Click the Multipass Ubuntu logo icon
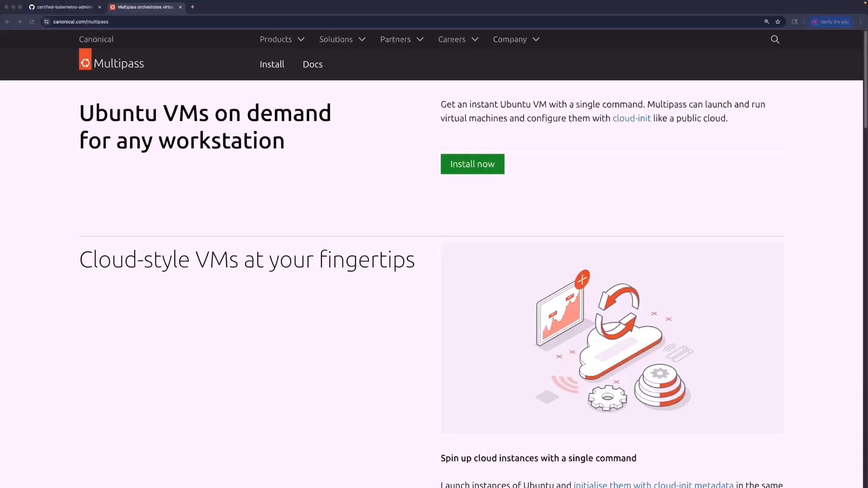Viewport: 868px width, 488px height. tap(85, 59)
